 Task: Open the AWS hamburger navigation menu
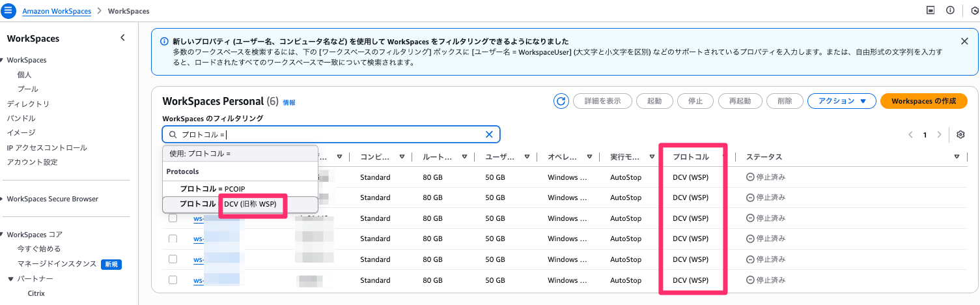[9, 11]
